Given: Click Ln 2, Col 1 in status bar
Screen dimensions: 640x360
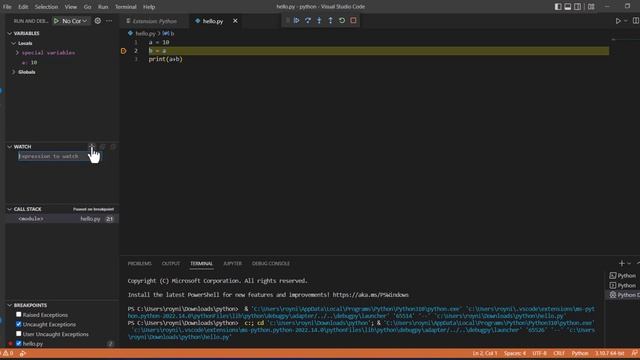Looking at the screenshot, I should pos(484,353).
